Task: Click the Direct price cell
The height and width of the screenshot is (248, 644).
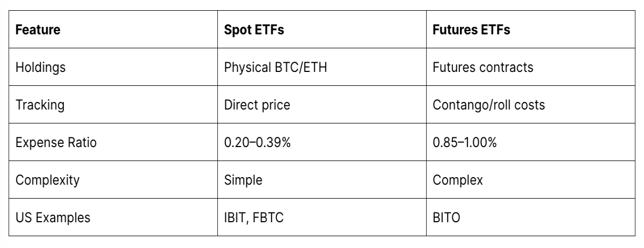Action: [x=321, y=105]
